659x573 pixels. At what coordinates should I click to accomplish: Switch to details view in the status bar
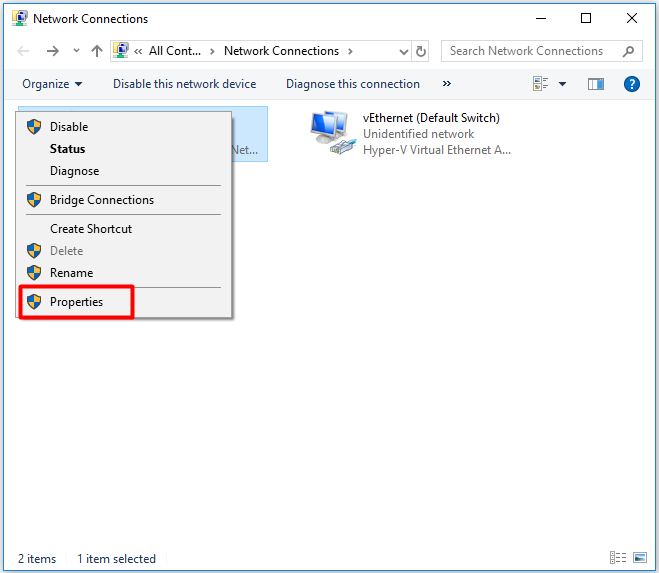618,558
